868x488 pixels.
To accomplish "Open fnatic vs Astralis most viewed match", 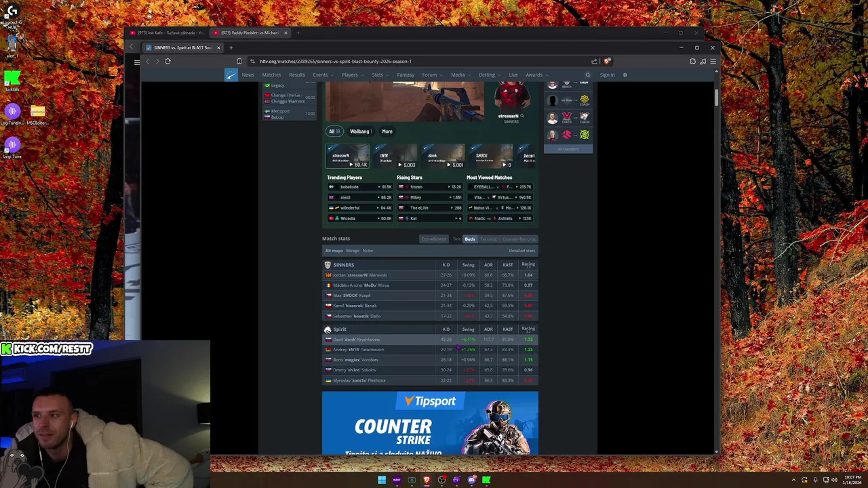I will [x=500, y=219].
